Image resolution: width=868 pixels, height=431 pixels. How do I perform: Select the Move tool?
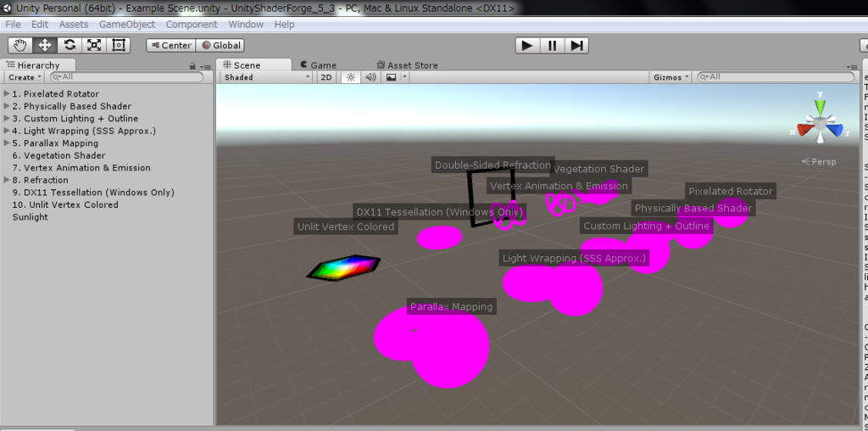pos(45,46)
